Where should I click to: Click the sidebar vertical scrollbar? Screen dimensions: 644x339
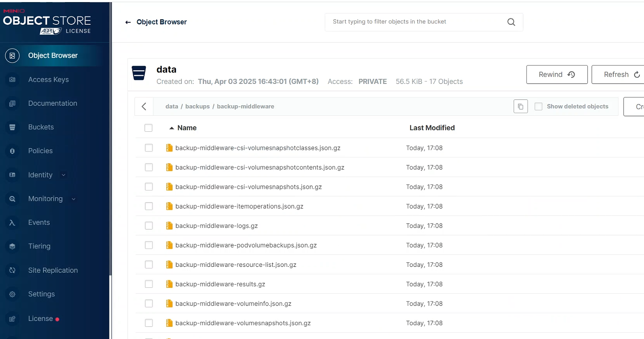[111, 138]
